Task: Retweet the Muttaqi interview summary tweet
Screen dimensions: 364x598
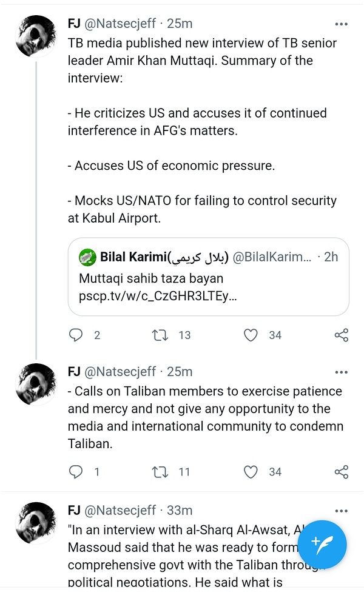Action: pos(161,335)
